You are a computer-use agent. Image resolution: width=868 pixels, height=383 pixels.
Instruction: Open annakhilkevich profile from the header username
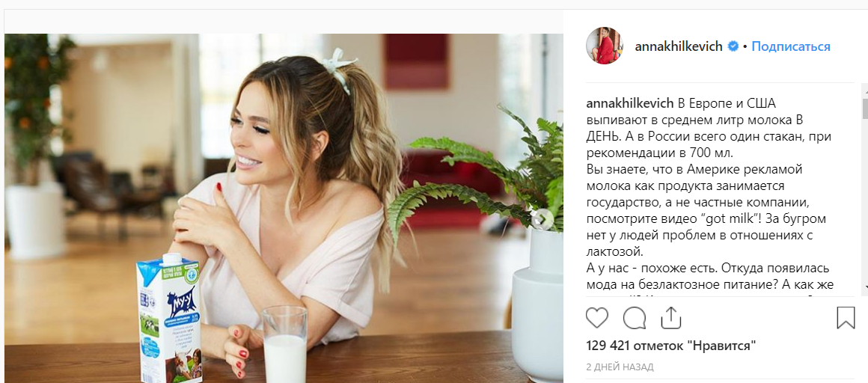[679, 46]
